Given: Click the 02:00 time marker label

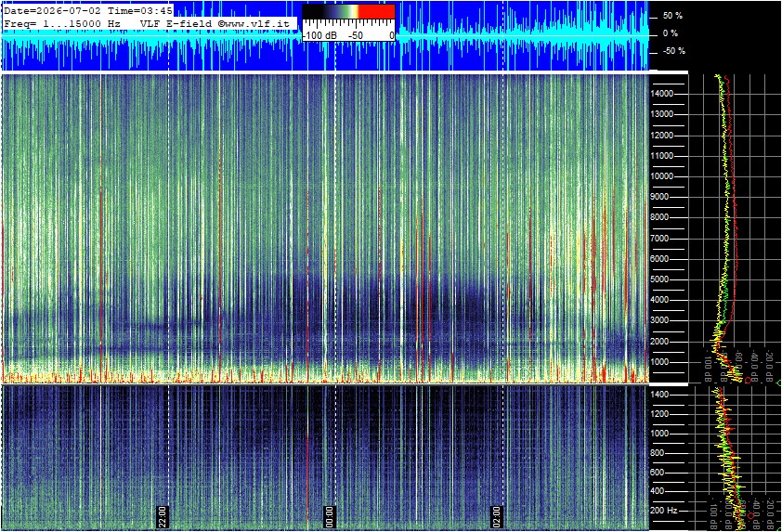Looking at the screenshot, I should click(x=496, y=516).
